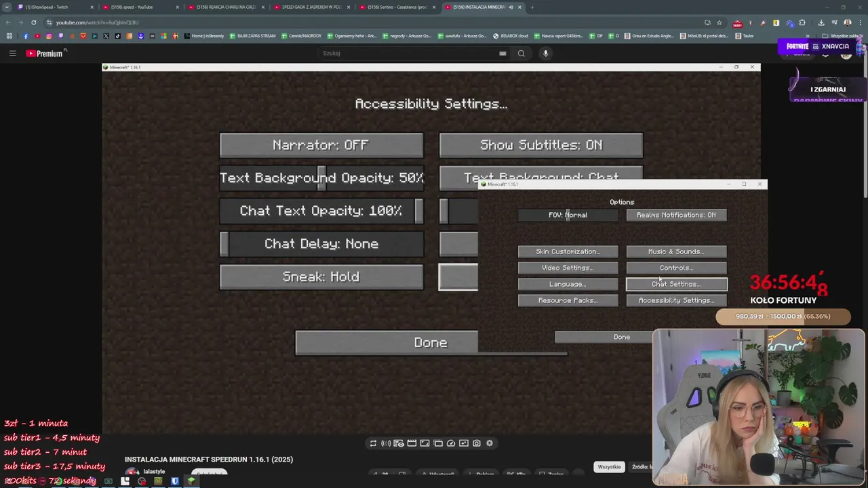Start voice search with the microphone icon
Viewport: 868px width, 488px height.
[x=545, y=54]
